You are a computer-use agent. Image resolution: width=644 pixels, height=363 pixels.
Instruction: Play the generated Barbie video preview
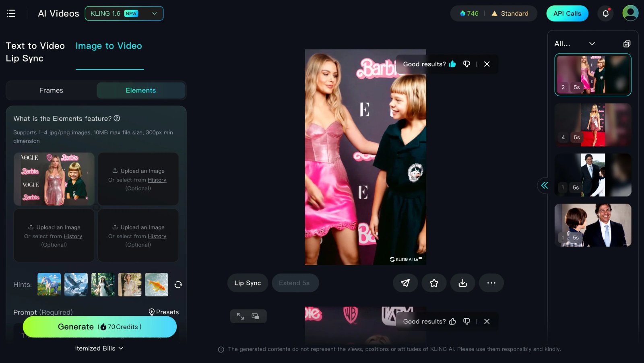point(365,157)
